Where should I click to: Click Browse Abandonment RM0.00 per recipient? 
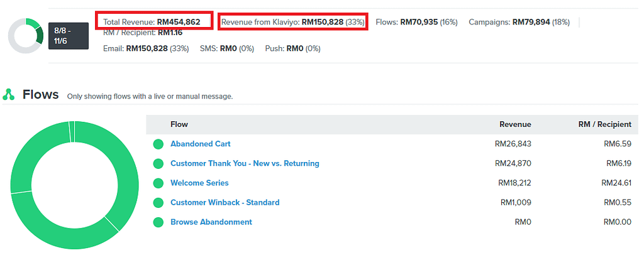point(618,222)
